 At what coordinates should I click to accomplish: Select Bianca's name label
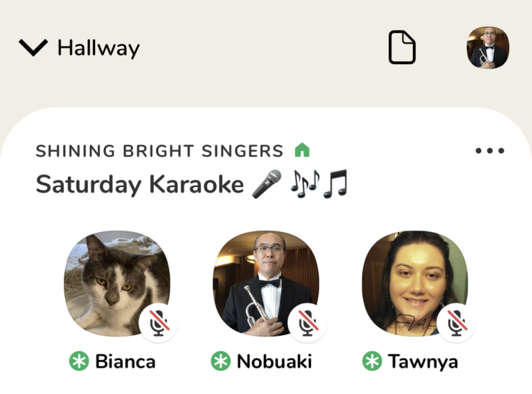[125, 361]
